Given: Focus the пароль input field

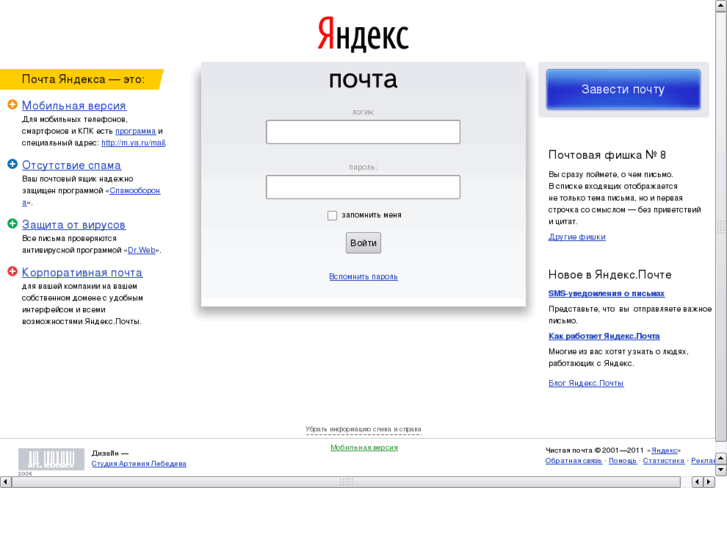Looking at the screenshot, I should coord(363,187).
